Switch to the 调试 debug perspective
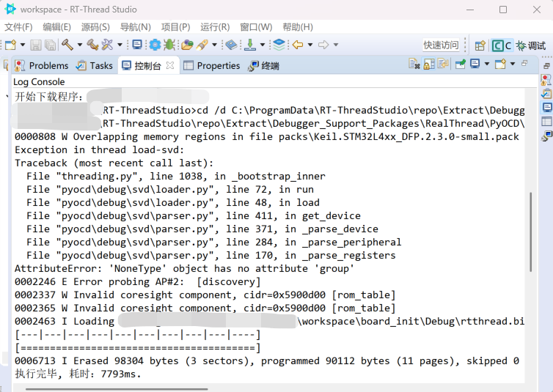This screenshot has width=553, height=392. (x=531, y=45)
